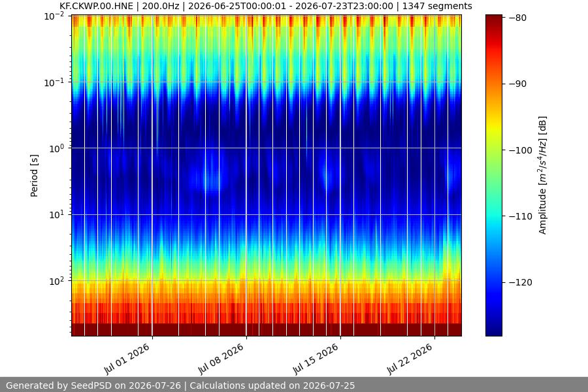Click the 'Jul 22 2026' date label
Viewport: 588px width, 392px height.
[410, 359]
